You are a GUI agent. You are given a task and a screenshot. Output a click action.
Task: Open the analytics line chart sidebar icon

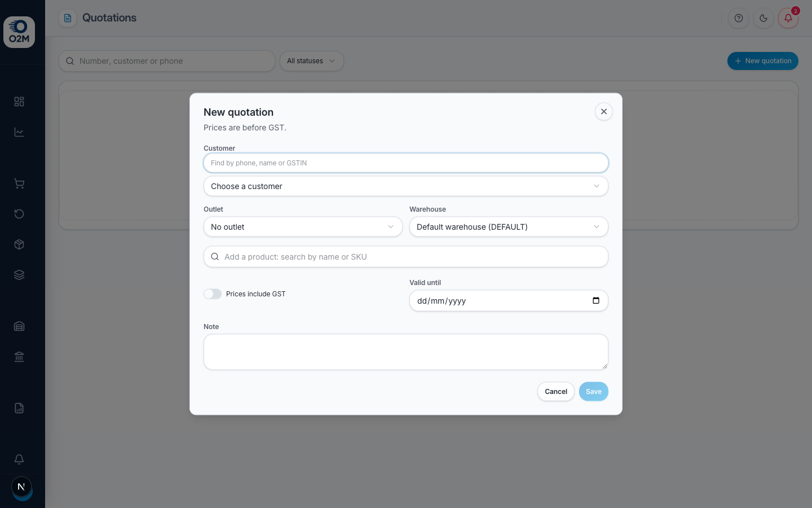[x=19, y=132]
